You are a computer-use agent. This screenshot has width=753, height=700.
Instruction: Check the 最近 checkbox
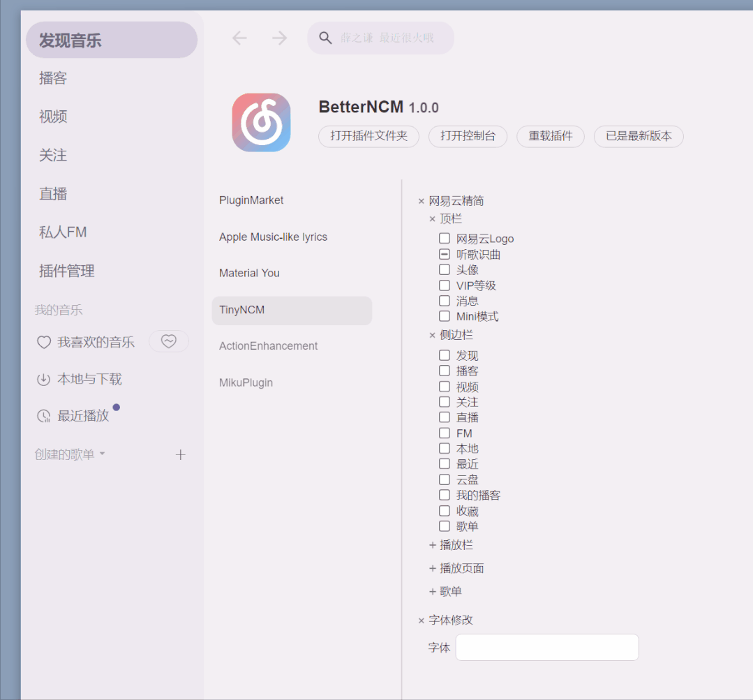(x=445, y=463)
